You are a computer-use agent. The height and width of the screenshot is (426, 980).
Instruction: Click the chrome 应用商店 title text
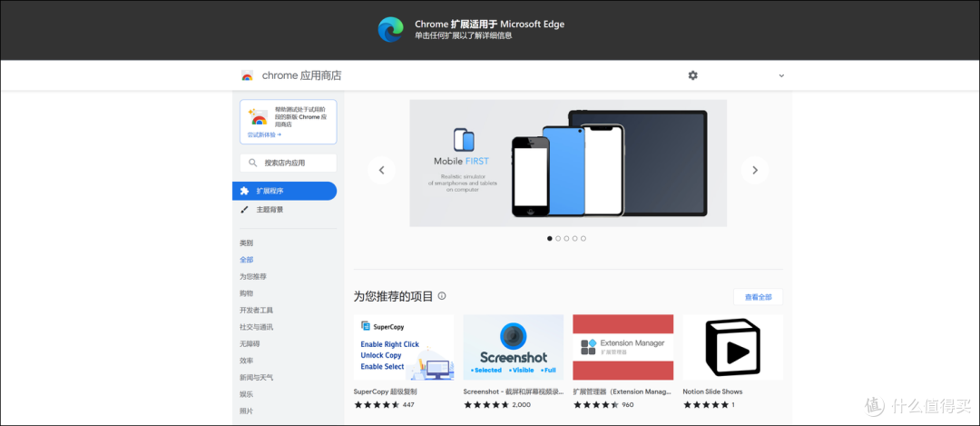click(x=302, y=75)
